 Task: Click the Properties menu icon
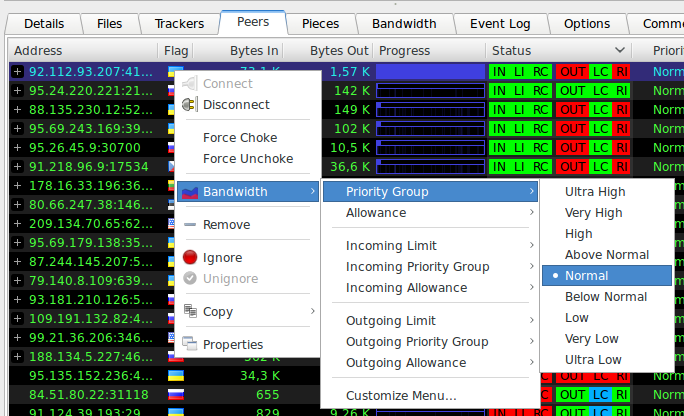(190, 344)
